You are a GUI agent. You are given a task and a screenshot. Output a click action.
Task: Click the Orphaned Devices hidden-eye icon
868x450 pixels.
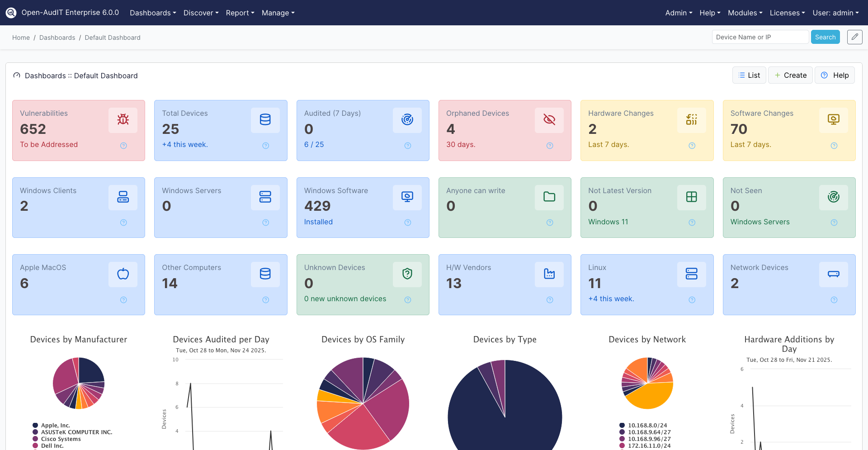pos(549,120)
